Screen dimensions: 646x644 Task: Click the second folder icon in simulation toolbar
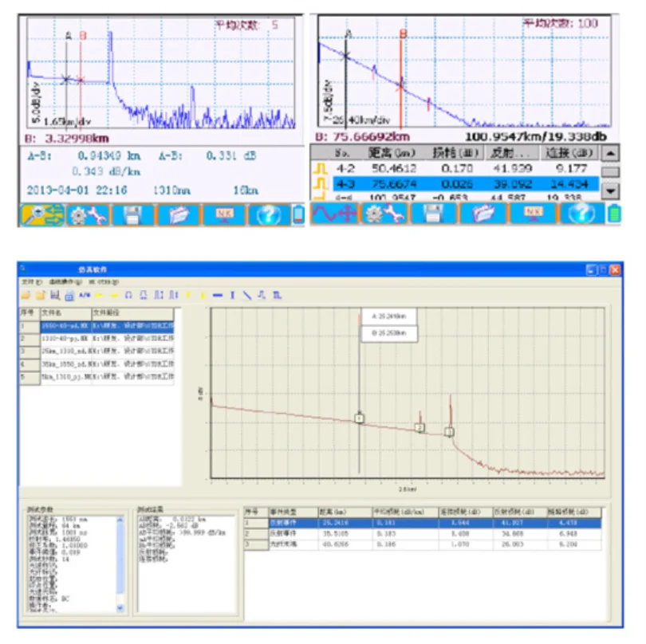41,295
